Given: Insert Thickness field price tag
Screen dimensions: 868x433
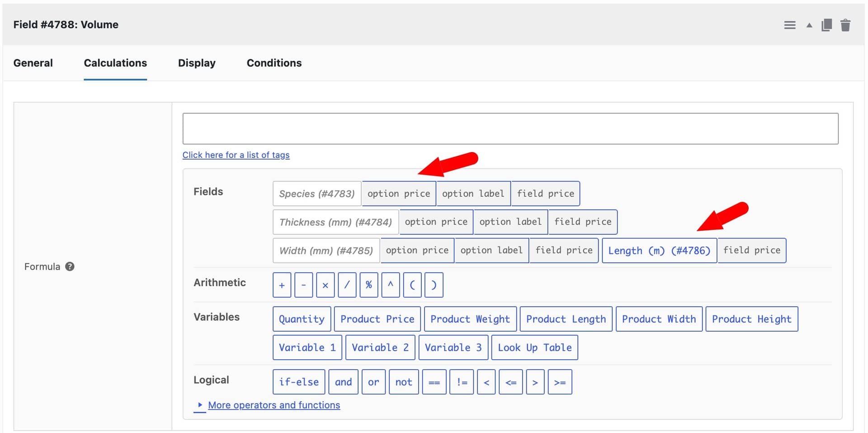Looking at the screenshot, I should click(583, 222).
